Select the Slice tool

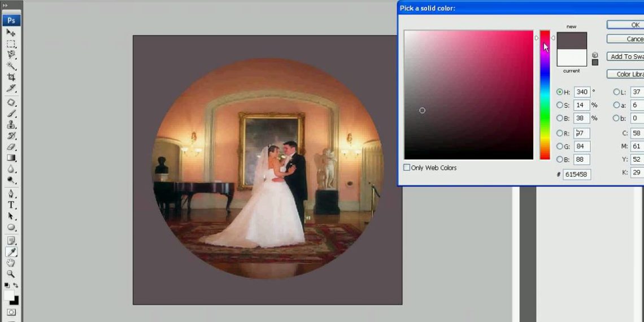pyautogui.click(x=11, y=88)
